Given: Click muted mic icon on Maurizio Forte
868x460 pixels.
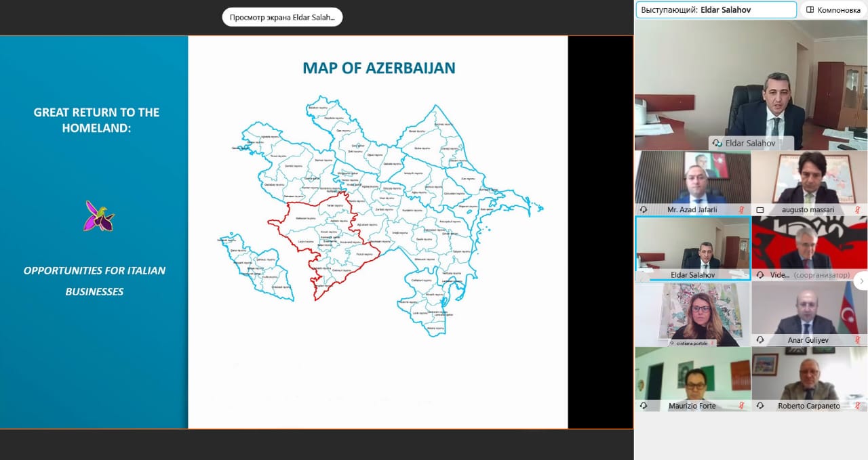Looking at the screenshot, I should (743, 406).
